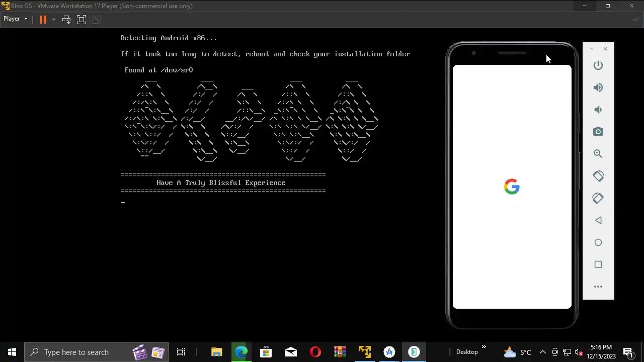Take an emulator screenshot with the camera icon
Viewport: 644px width, 362px height.
598,132
